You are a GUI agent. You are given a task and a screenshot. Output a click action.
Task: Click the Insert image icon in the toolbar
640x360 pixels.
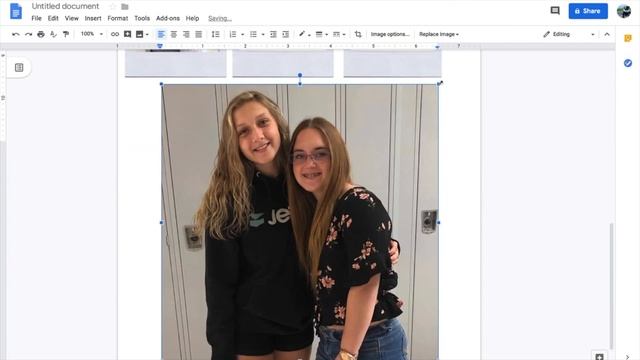coord(140,34)
